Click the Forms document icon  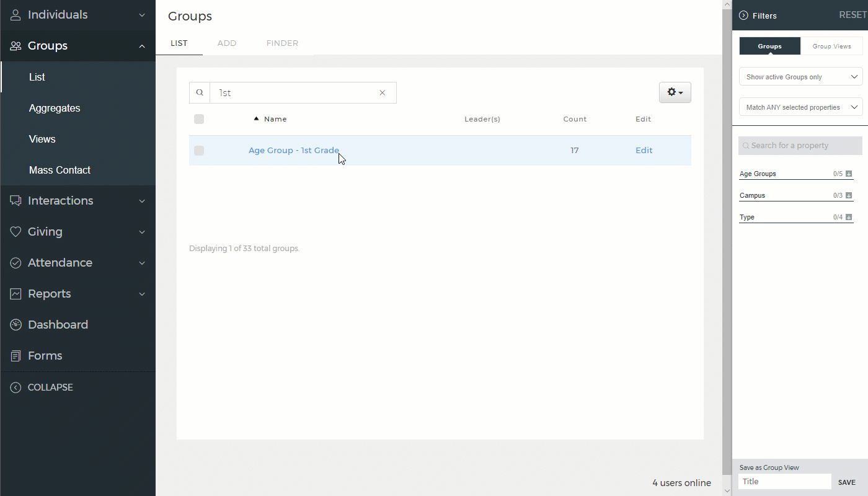tap(16, 356)
